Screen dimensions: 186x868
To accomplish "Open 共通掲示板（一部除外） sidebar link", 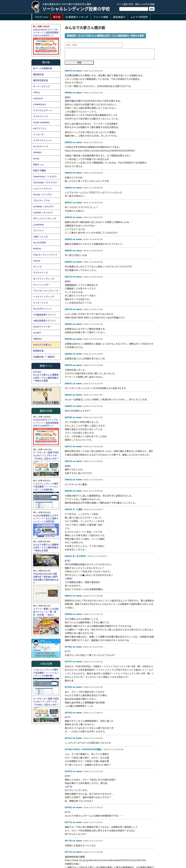I will click(x=46, y=357).
